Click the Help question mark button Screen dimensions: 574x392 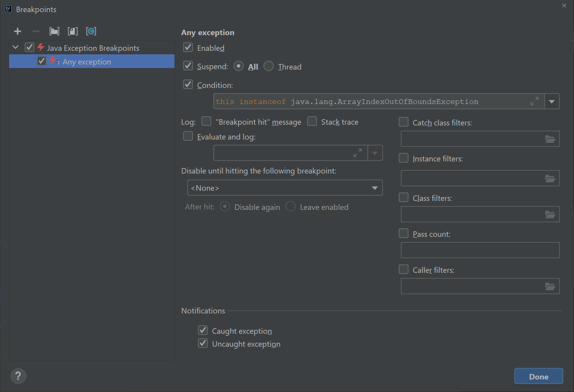pyautogui.click(x=18, y=376)
